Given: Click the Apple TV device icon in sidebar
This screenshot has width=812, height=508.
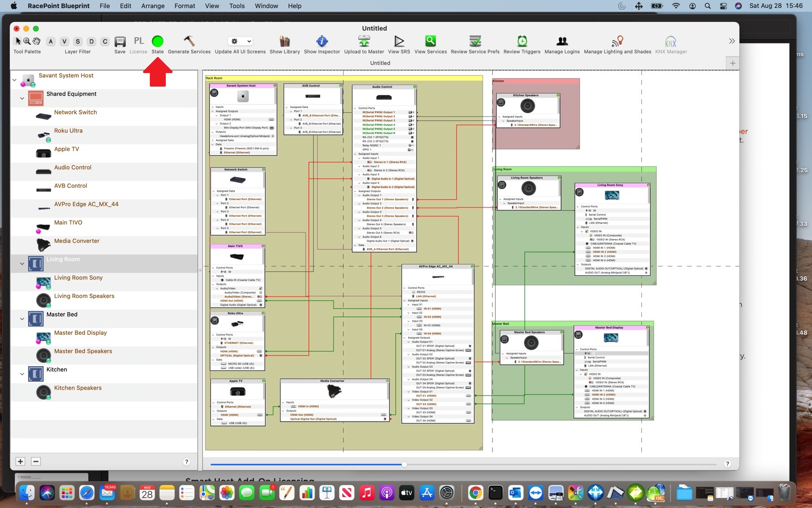Looking at the screenshot, I should pyautogui.click(x=43, y=154).
